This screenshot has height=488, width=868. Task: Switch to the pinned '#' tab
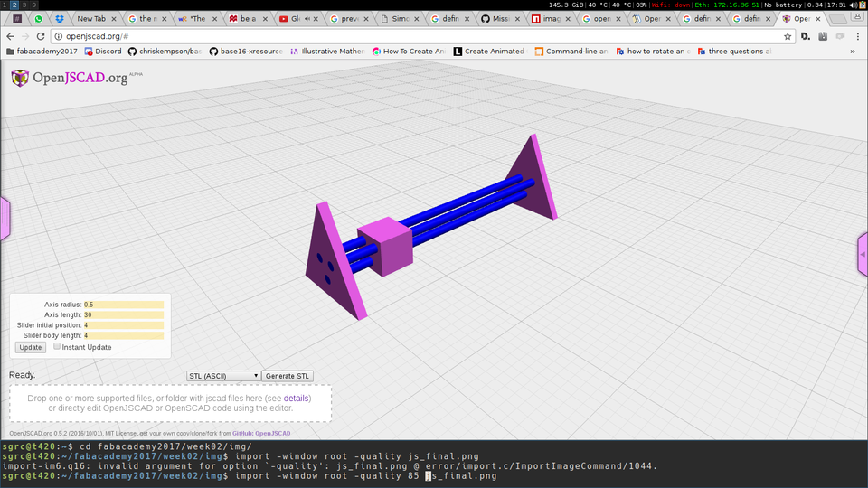click(17, 19)
